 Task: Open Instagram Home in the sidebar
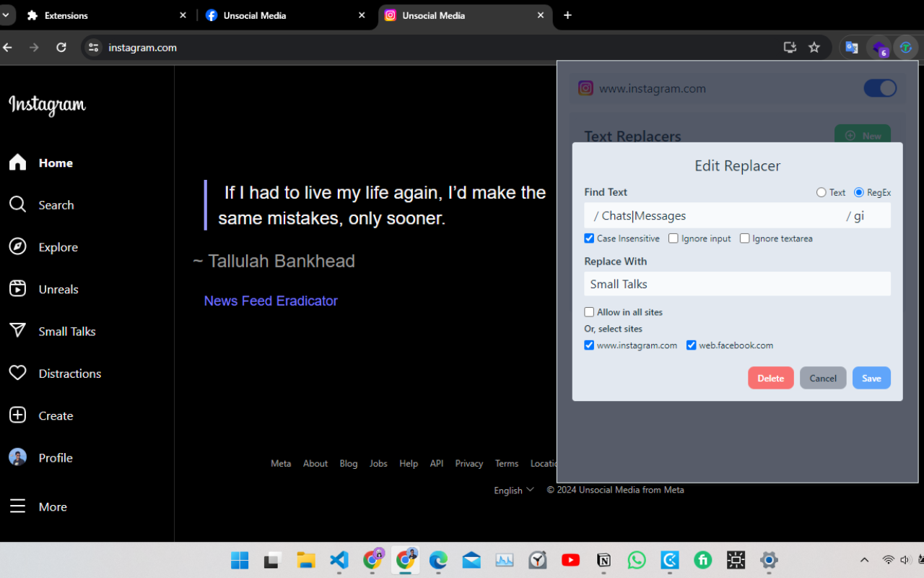click(x=41, y=163)
